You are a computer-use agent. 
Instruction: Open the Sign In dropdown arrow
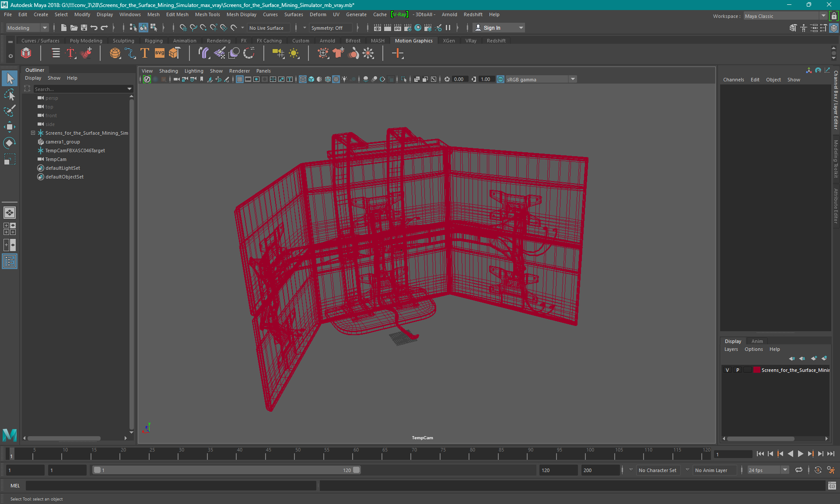[521, 28]
